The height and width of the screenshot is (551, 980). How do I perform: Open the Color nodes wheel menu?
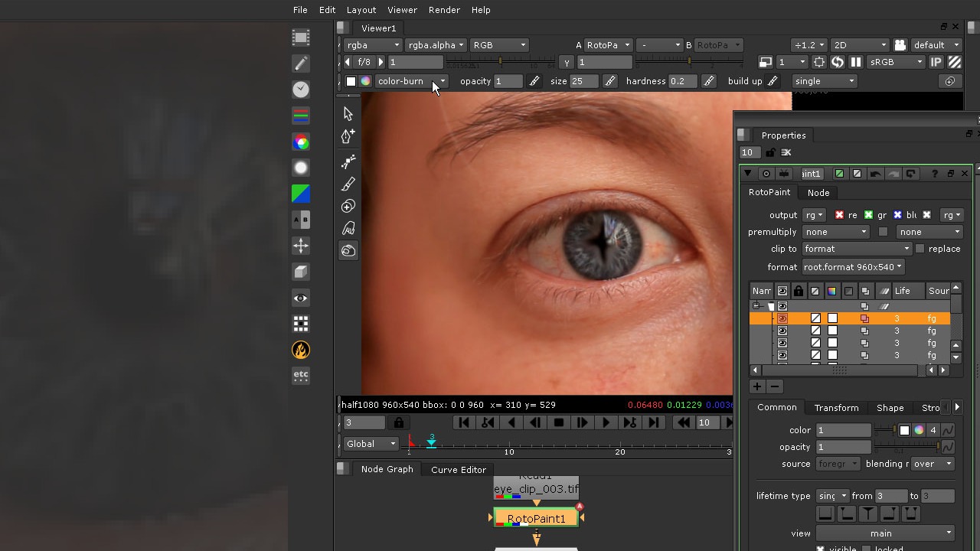point(301,142)
